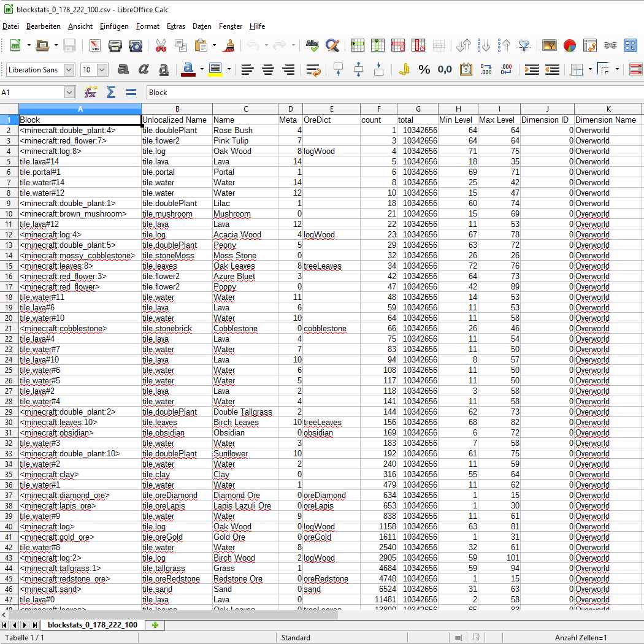
Task: Open the Find and Replace tool
Action: (332, 45)
